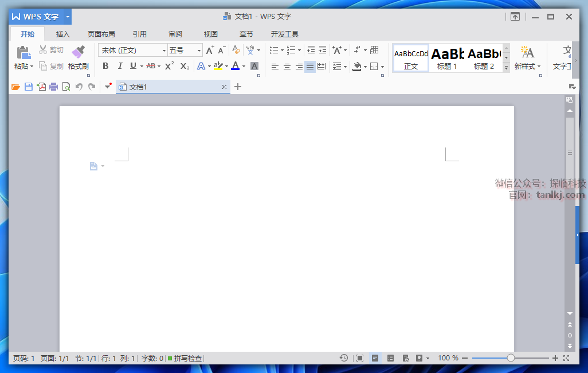The image size is (588, 373).
Task: Apply the 标题 1 heading style
Action: (447, 58)
